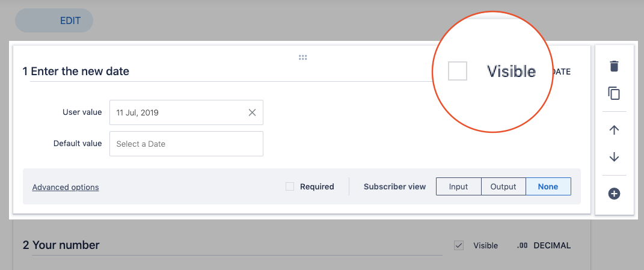Screen dimensions: 644x270
Task: Toggle the magnified Visible checkbox
Action: [x=458, y=71]
